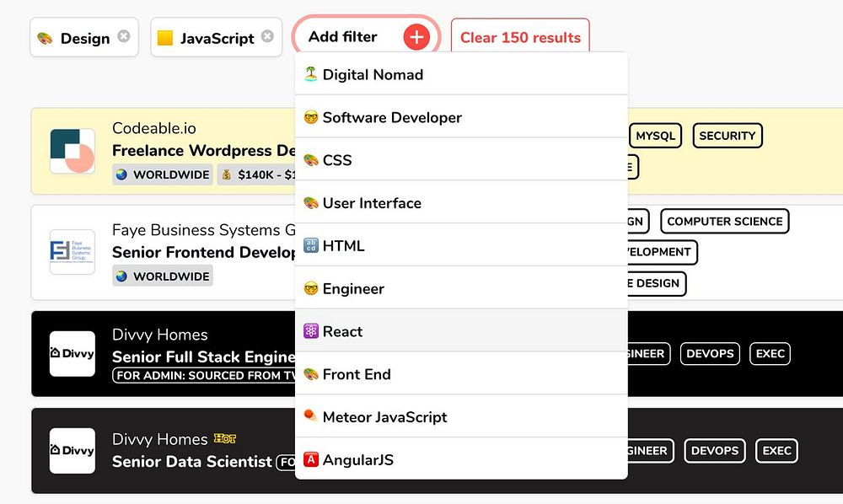Click the SECURITY tag
The width and height of the screenshot is (843, 504).
point(728,136)
